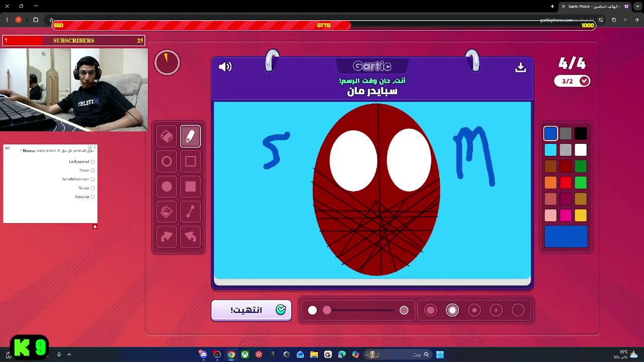Choose the second-smallest brush size dot
Screen dimensions: 644x362
pyautogui.click(x=496, y=310)
